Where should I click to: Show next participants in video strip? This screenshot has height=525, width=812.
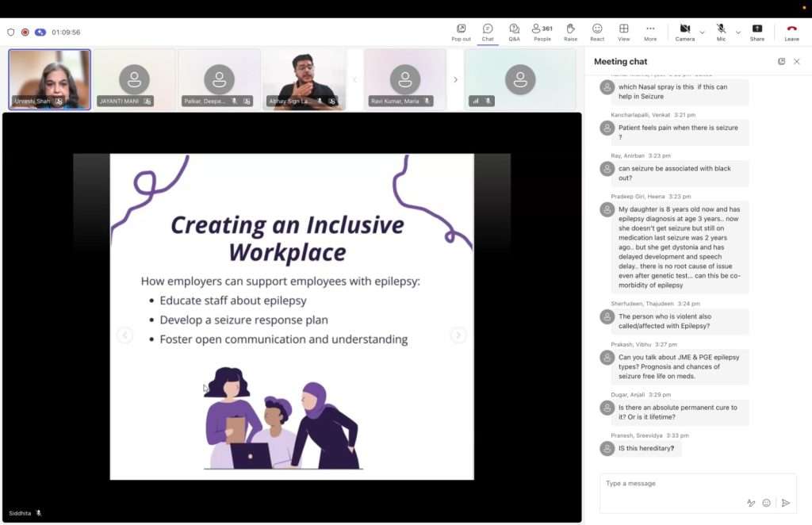(x=455, y=79)
